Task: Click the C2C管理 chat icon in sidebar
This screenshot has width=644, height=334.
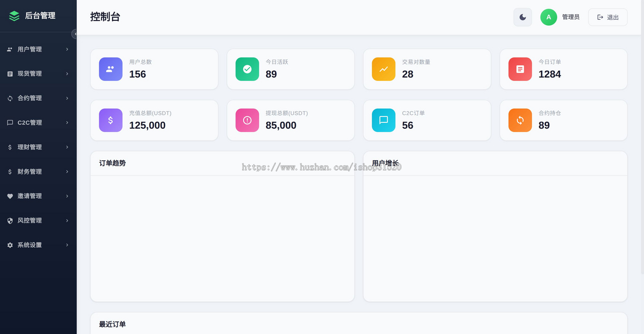Action: click(10, 123)
